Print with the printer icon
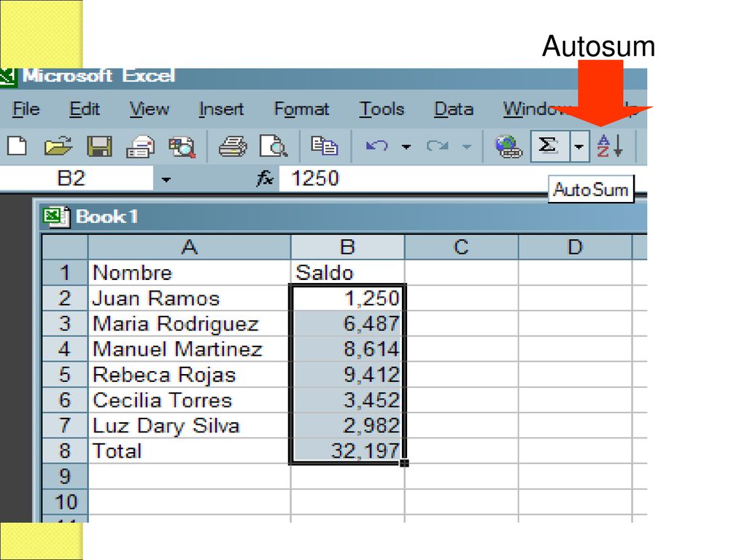747x560 pixels. pos(233,146)
